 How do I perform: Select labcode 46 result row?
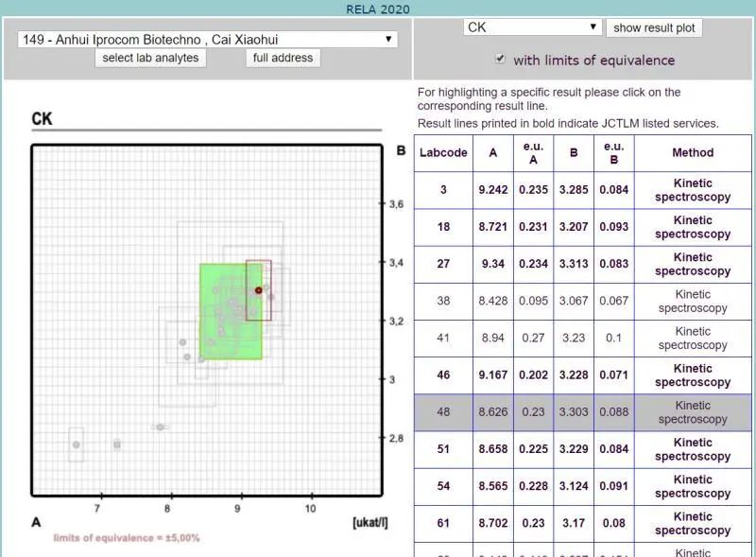click(x=582, y=375)
